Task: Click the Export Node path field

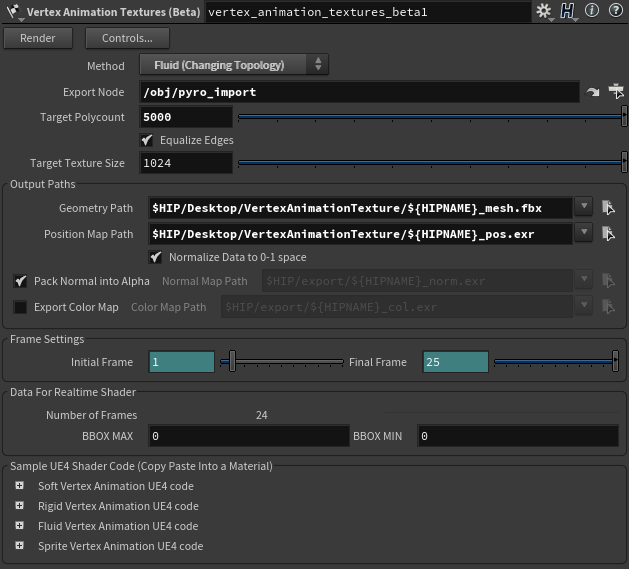Action: (x=359, y=92)
